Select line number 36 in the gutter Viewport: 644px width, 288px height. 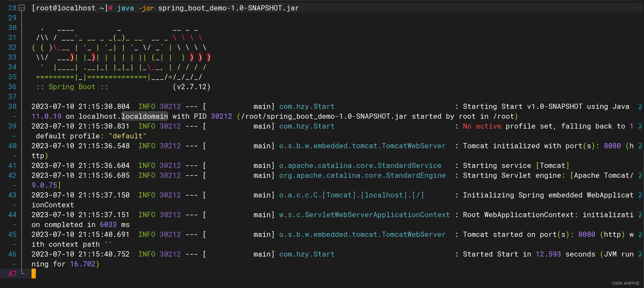click(12, 87)
